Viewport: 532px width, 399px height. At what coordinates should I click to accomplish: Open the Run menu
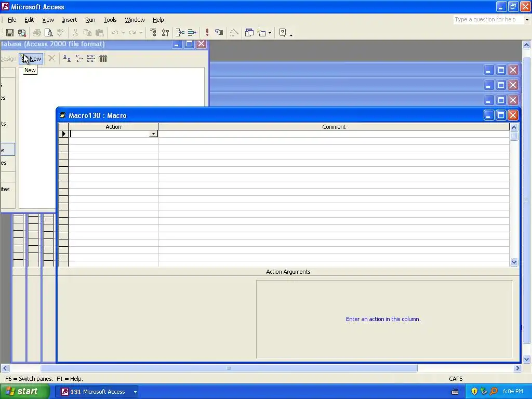[90, 20]
